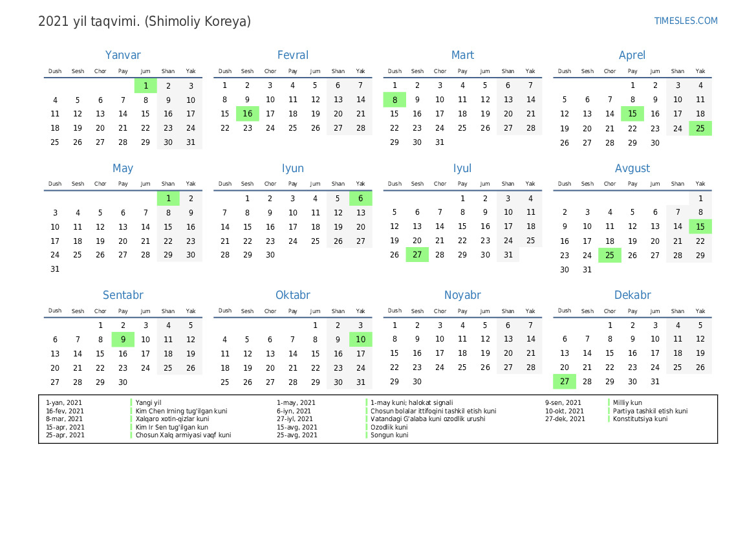
Task: Click highlighted 15 in Avgust
Action: click(700, 226)
